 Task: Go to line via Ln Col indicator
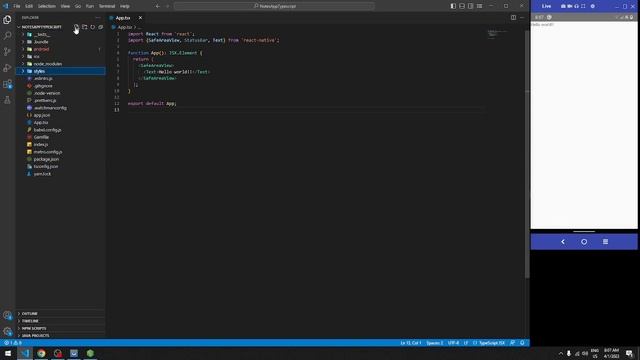[x=411, y=343]
